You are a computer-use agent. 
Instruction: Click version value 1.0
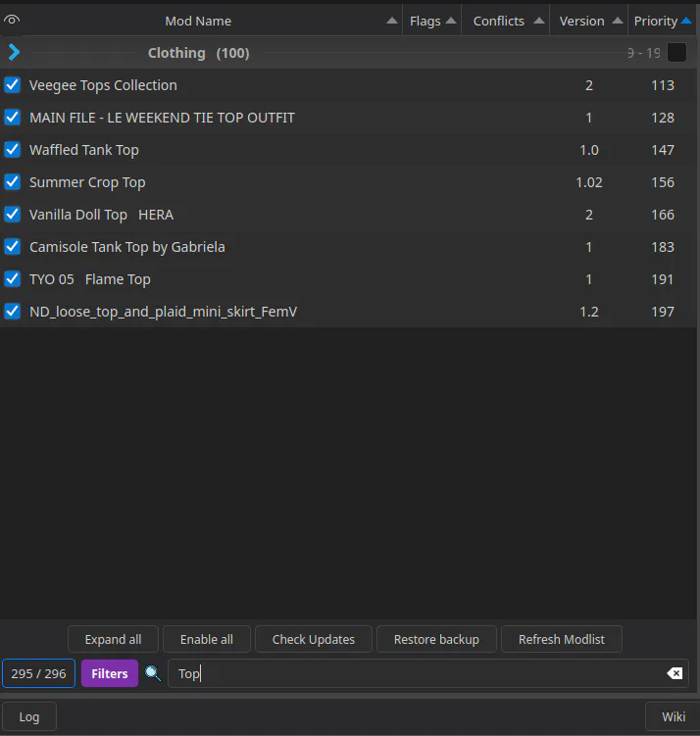(x=589, y=150)
